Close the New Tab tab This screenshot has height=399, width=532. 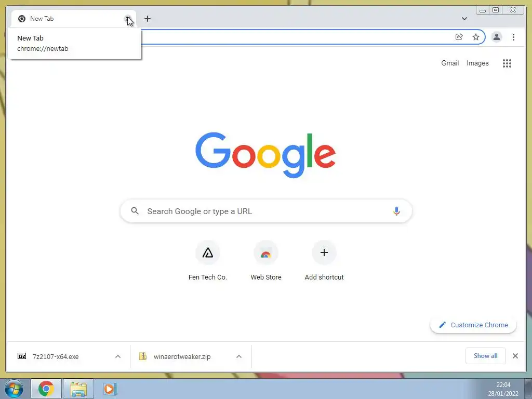coord(128,19)
